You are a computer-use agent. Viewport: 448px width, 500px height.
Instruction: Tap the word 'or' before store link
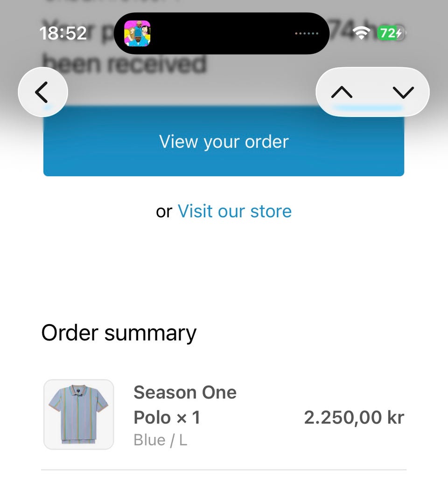point(164,212)
